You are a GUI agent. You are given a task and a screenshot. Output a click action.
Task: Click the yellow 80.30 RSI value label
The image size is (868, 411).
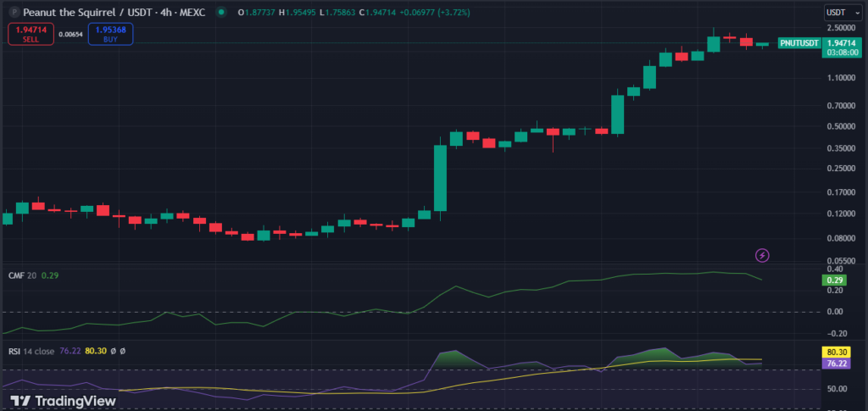835,352
